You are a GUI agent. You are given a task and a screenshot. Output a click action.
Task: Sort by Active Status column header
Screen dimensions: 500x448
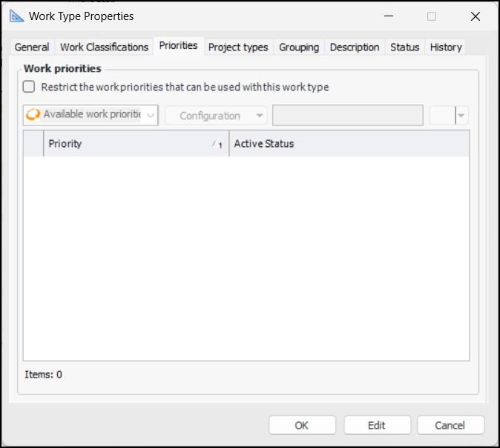tap(349, 144)
